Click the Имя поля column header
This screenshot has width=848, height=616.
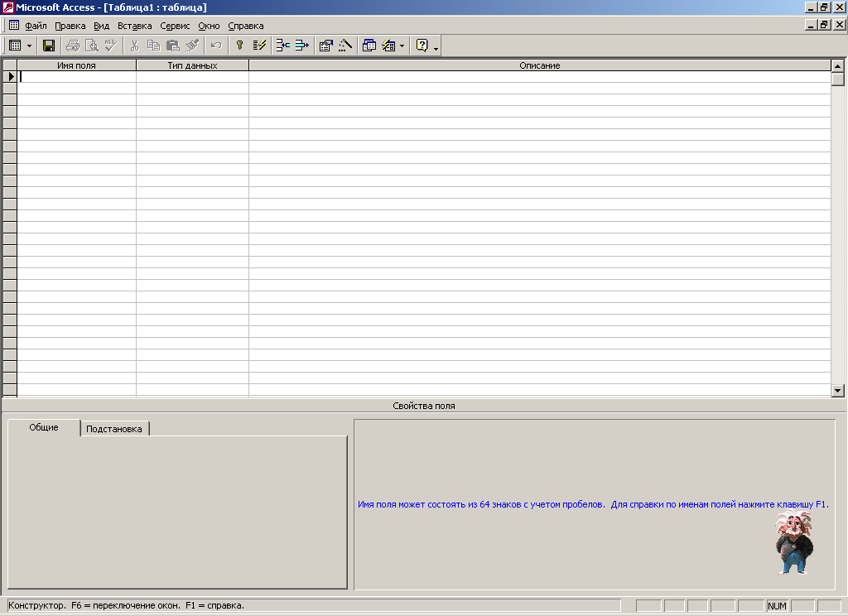76,65
